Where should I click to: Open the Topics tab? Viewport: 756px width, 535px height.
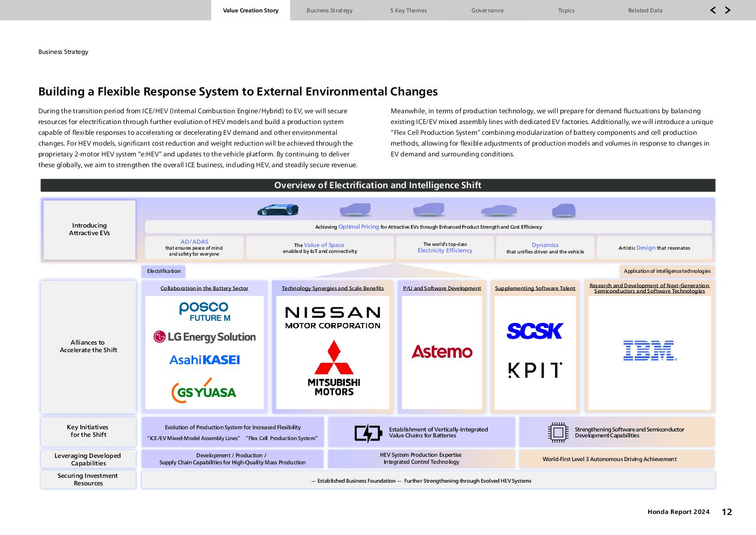coord(566,10)
